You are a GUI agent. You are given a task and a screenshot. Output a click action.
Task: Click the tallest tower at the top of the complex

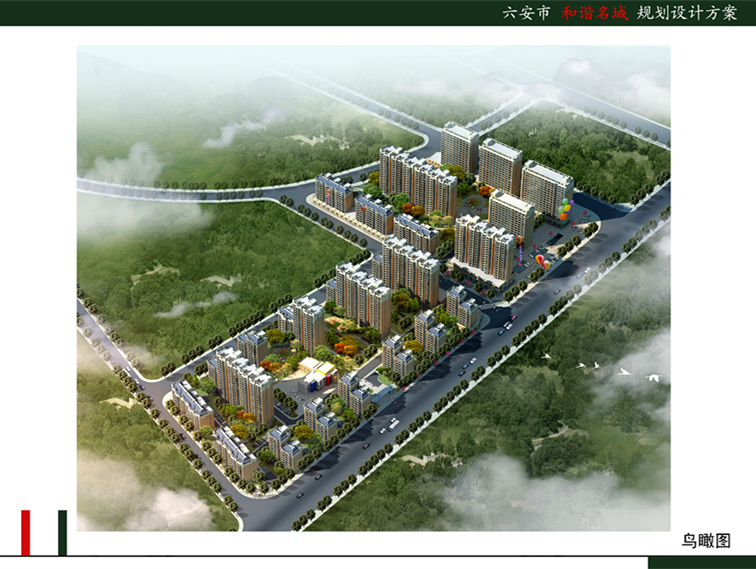click(460, 147)
